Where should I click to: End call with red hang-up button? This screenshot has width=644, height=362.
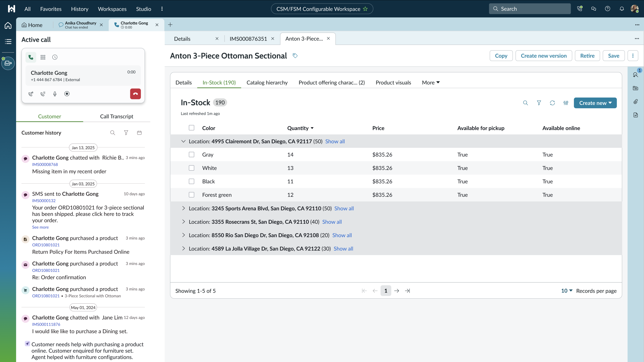click(135, 94)
